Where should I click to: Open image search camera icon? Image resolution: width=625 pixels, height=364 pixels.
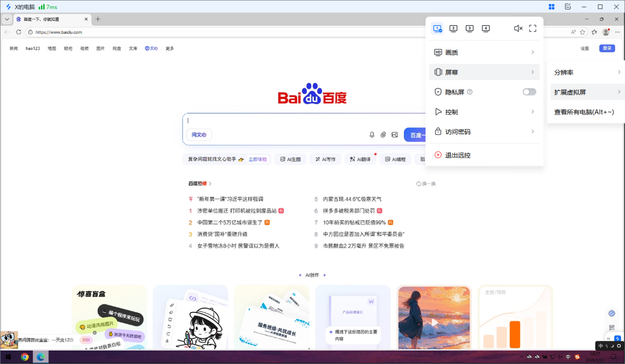click(x=394, y=134)
